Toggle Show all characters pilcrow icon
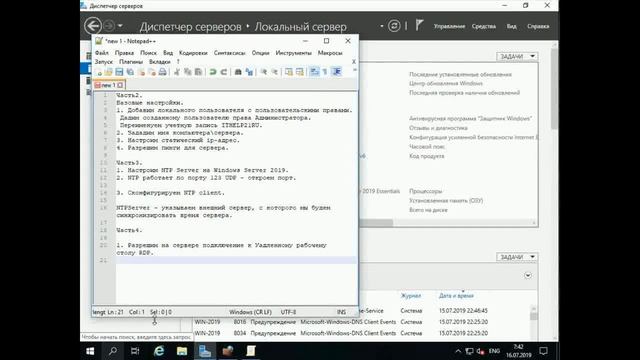 pos(325,72)
